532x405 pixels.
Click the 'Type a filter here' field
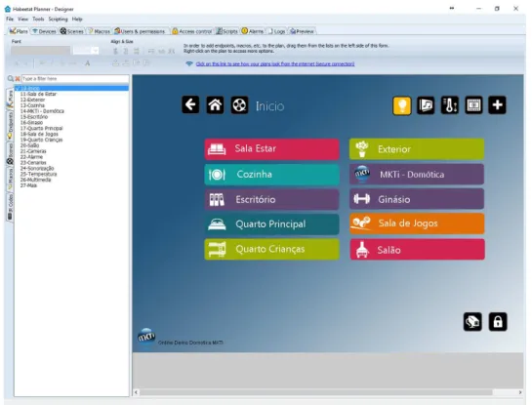click(75, 79)
